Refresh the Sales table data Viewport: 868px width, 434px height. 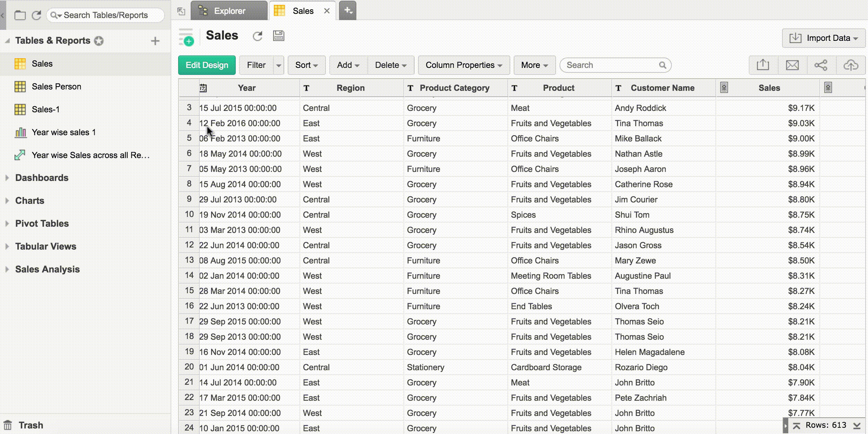click(x=257, y=36)
